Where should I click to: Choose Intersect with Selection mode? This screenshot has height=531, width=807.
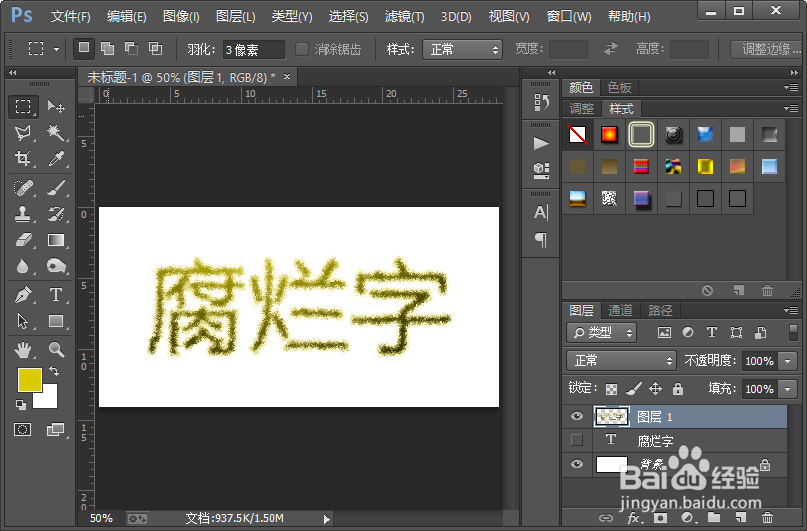point(155,48)
